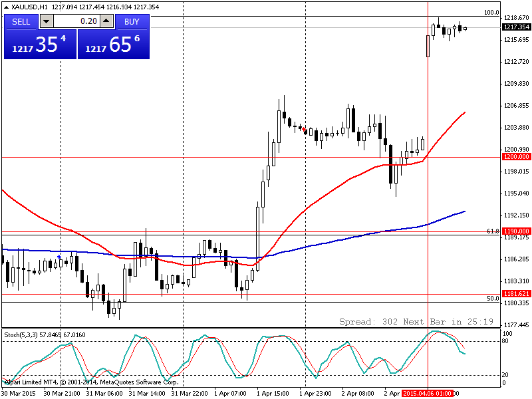Click the stochastic level 80 label
532x399 pixels.
click(505, 341)
